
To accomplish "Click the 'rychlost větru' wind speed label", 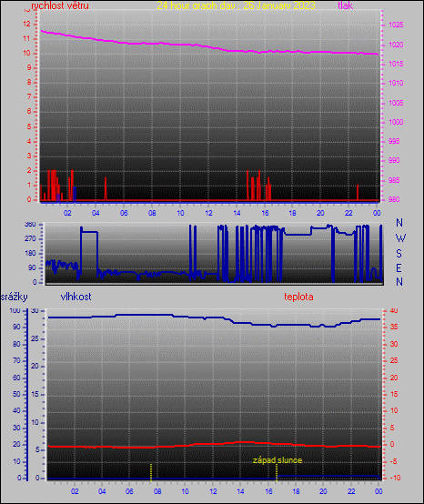I will (60, 5).
